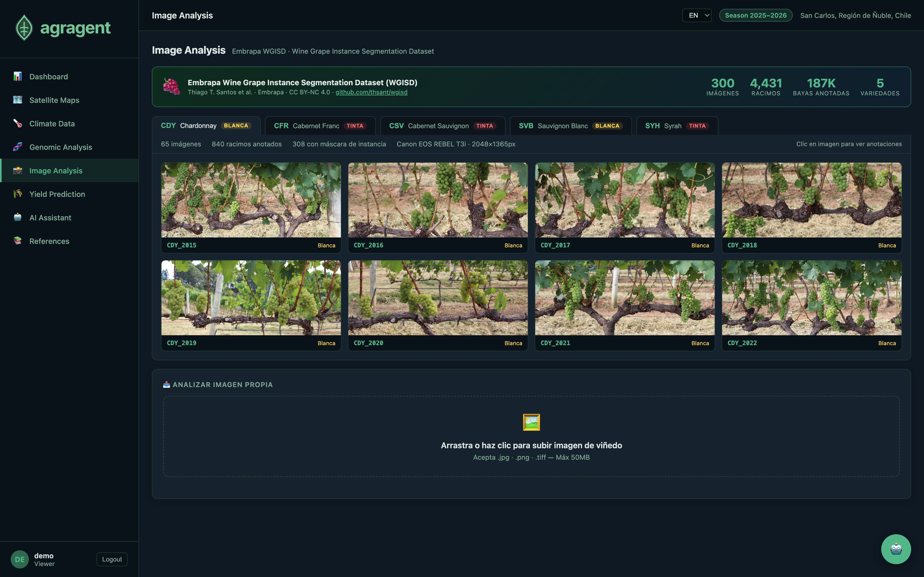
Task: Click the Climate Data thermometer icon
Action: pyautogui.click(x=18, y=123)
